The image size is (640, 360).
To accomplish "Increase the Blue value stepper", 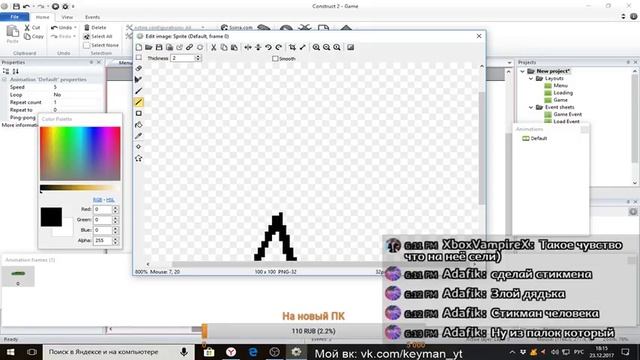I will point(116,229).
